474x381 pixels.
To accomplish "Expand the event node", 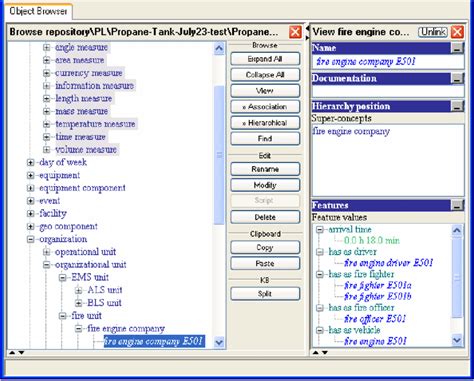I will tap(30, 201).
